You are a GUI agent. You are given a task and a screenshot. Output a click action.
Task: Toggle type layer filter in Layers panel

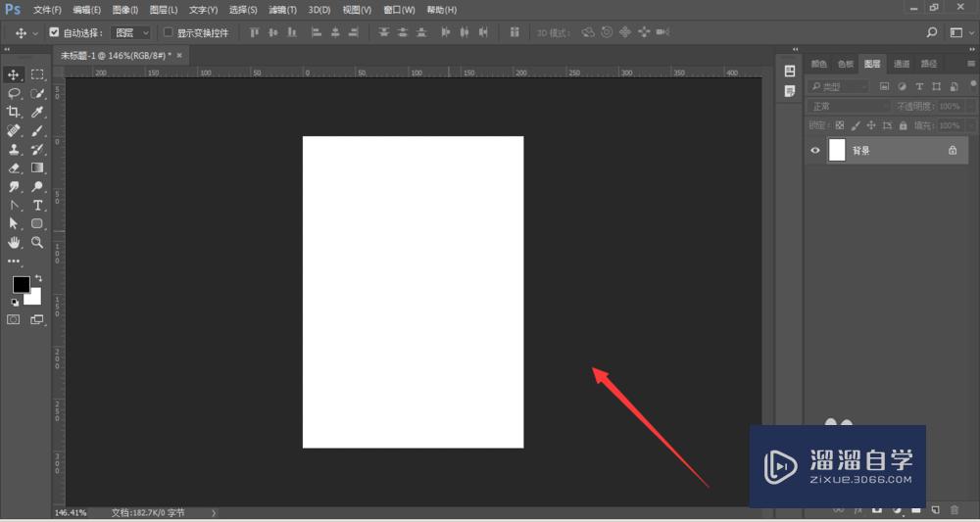919,87
